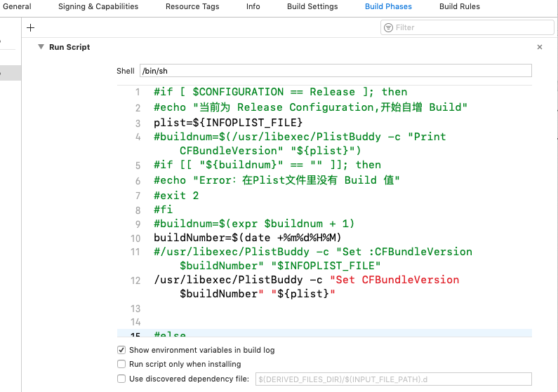Remove the Run Script phase with X
This screenshot has width=558, height=392.
[x=540, y=47]
